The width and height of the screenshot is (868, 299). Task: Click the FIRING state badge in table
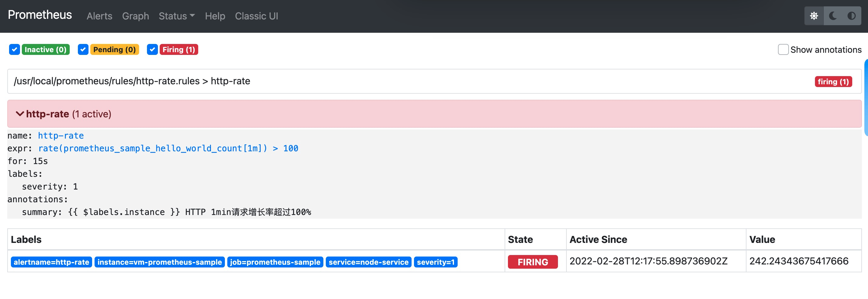tap(533, 262)
